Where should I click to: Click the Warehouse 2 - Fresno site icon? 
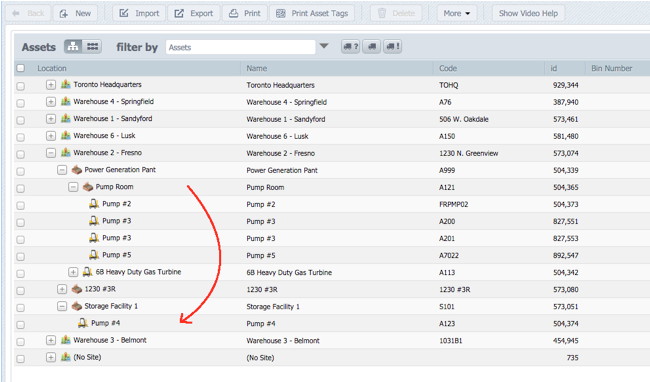coord(65,152)
